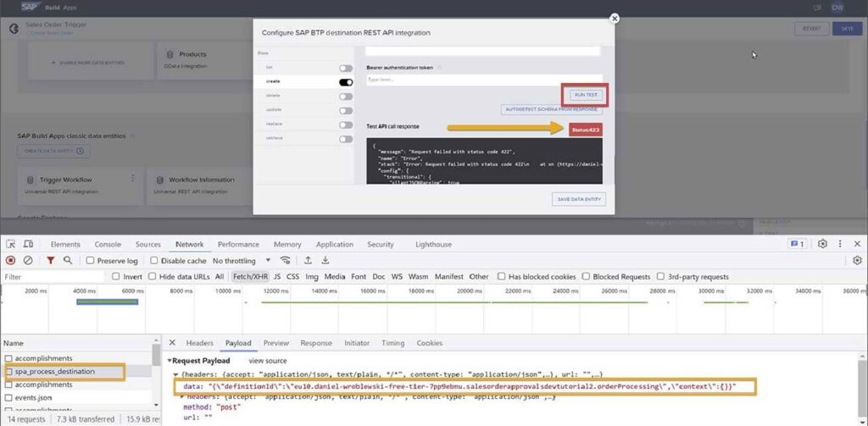Open the No throttling dropdown
Viewport: 868px width, 426px height.
coord(242,261)
